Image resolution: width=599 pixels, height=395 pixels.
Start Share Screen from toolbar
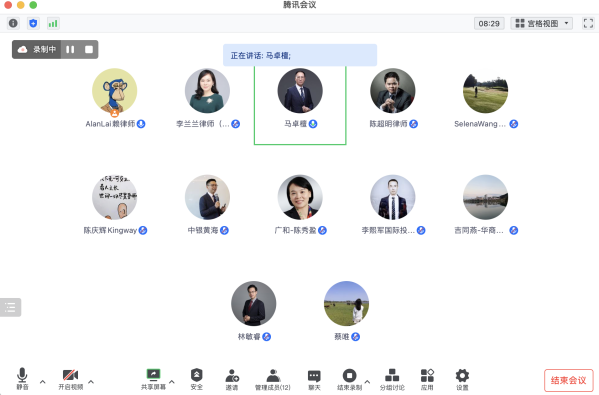pyautogui.click(x=153, y=379)
